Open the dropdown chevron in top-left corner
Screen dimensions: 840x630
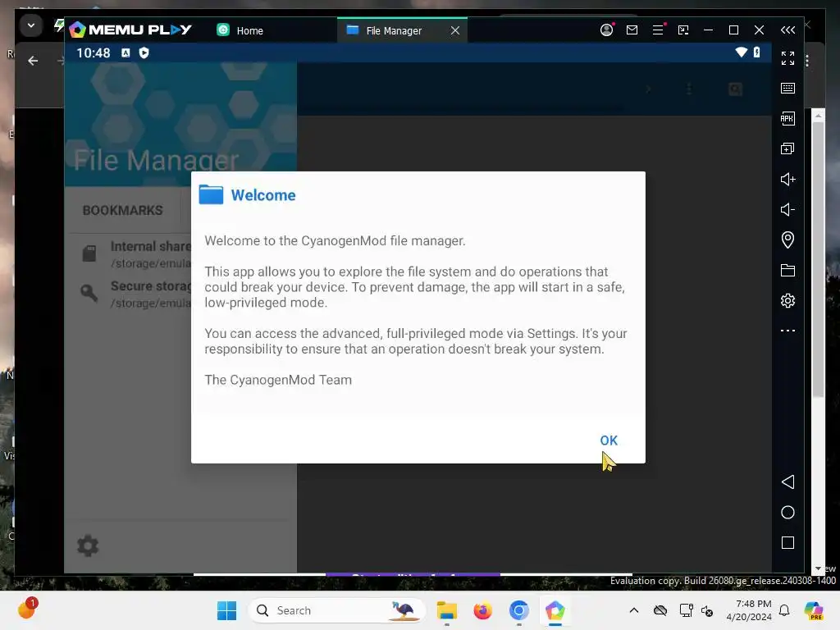(31, 25)
